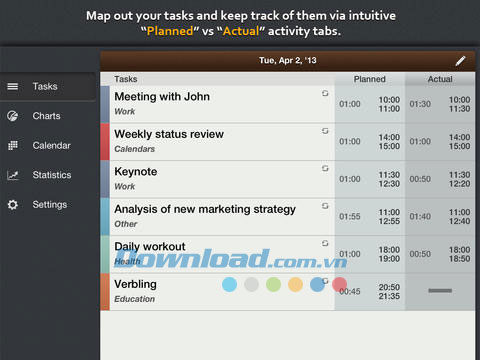Click Meeting with John planned time 10:00 11:00
Image resolution: width=480 pixels, height=360 pixels.
coord(389,104)
